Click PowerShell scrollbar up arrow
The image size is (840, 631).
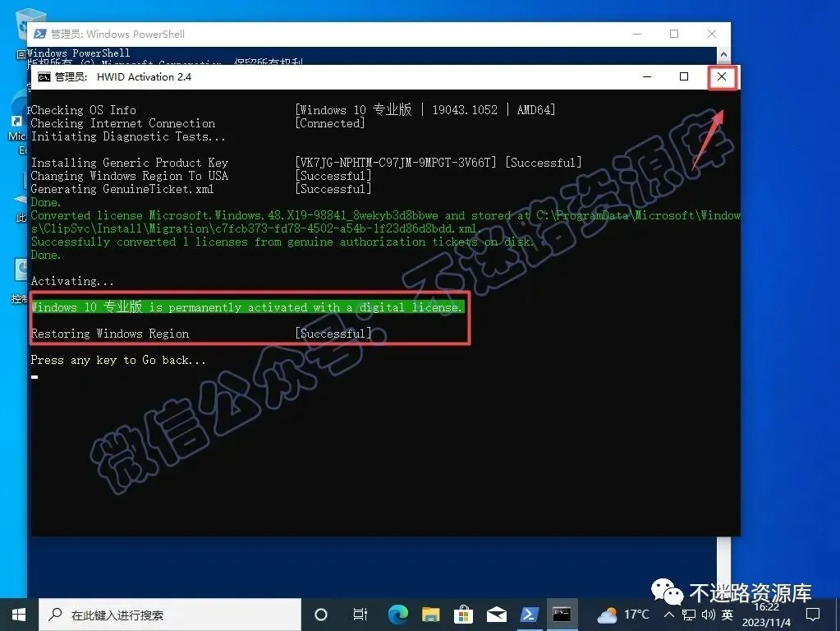click(x=723, y=54)
